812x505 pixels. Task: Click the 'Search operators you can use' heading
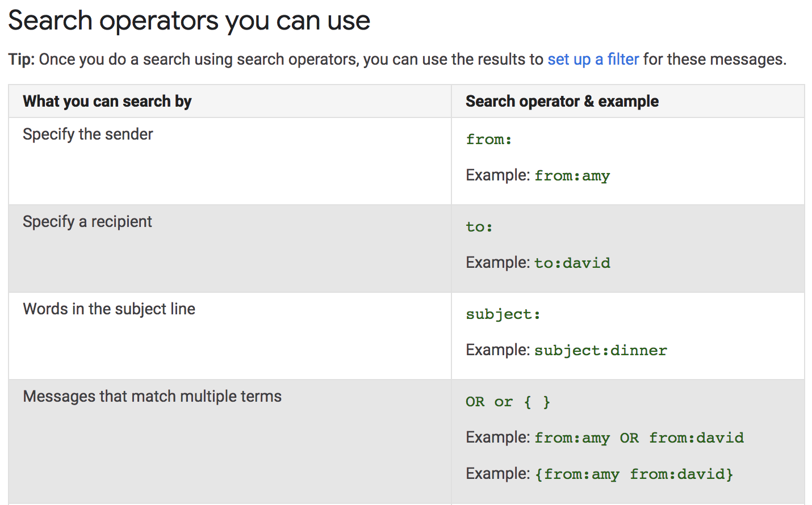(189, 21)
